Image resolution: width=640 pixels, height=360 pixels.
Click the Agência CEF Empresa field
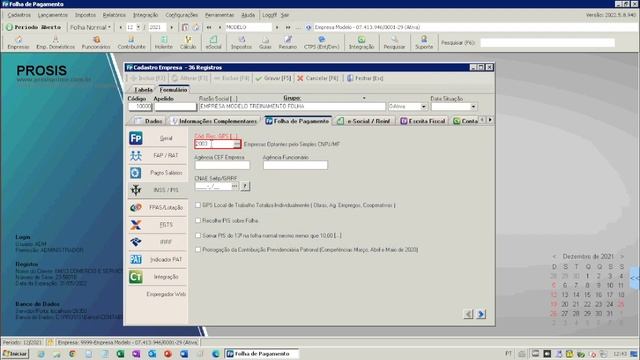coord(222,165)
